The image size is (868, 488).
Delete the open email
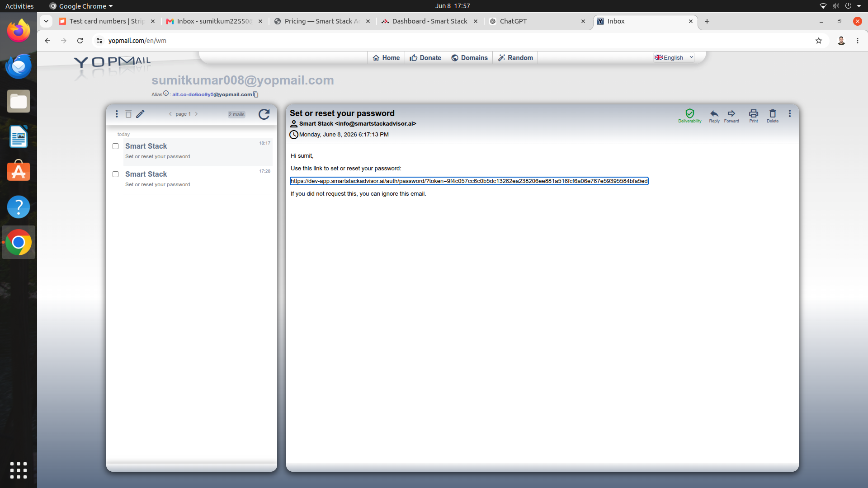tap(773, 116)
